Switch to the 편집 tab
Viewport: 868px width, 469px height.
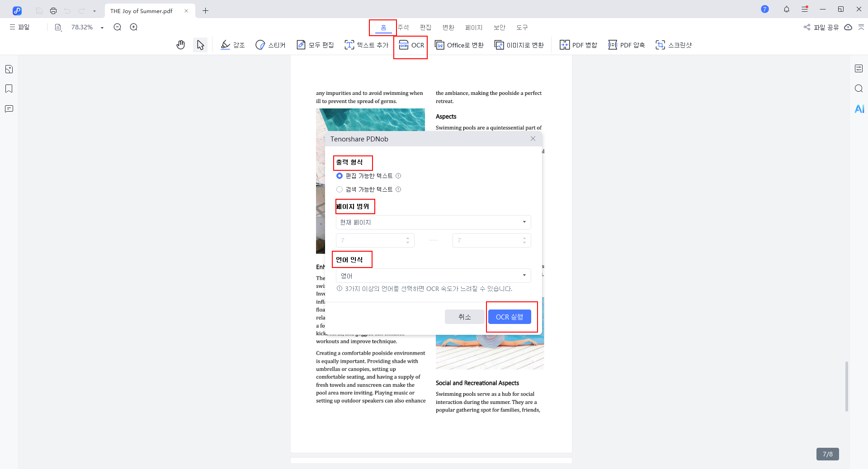[426, 28]
